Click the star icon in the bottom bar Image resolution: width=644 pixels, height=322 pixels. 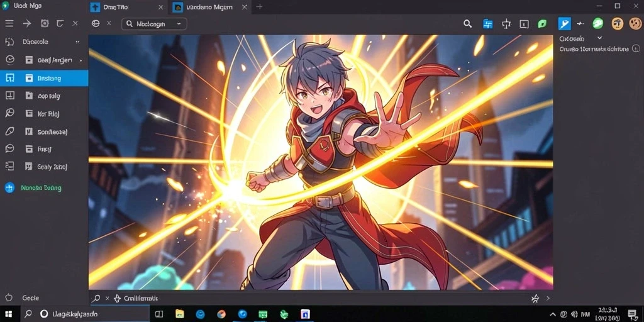(x=535, y=299)
